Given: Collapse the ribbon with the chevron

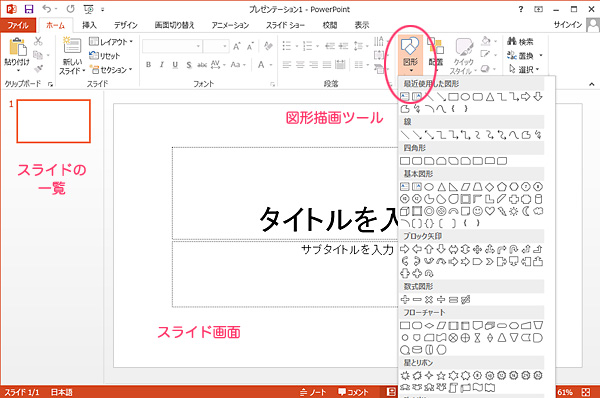Looking at the screenshot, I should coord(592,84).
